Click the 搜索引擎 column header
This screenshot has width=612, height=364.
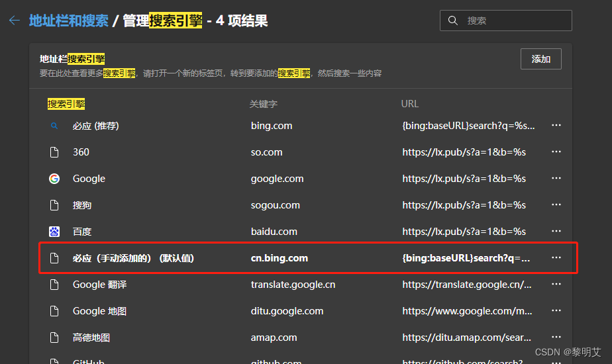(x=66, y=104)
